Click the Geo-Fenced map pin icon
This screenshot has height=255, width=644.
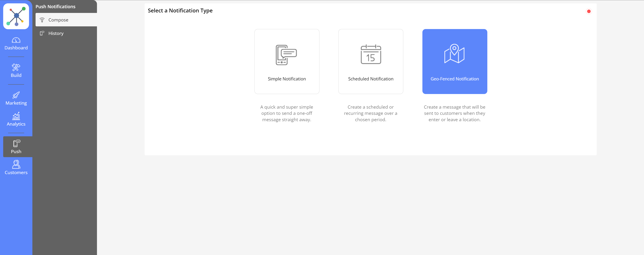454,54
